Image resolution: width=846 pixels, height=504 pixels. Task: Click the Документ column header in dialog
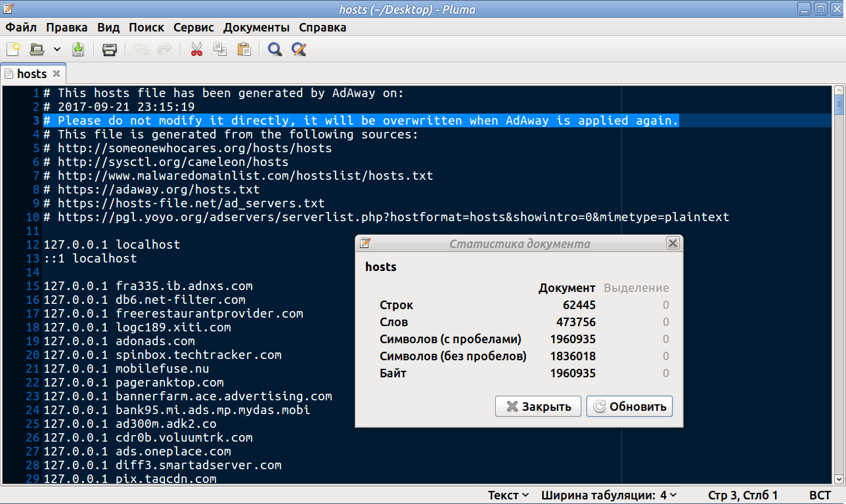pyautogui.click(x=567, y=288)
